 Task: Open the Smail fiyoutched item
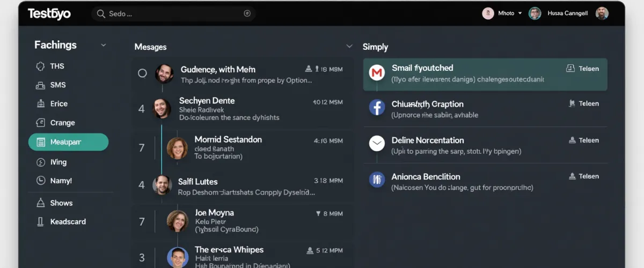[485, 74]
